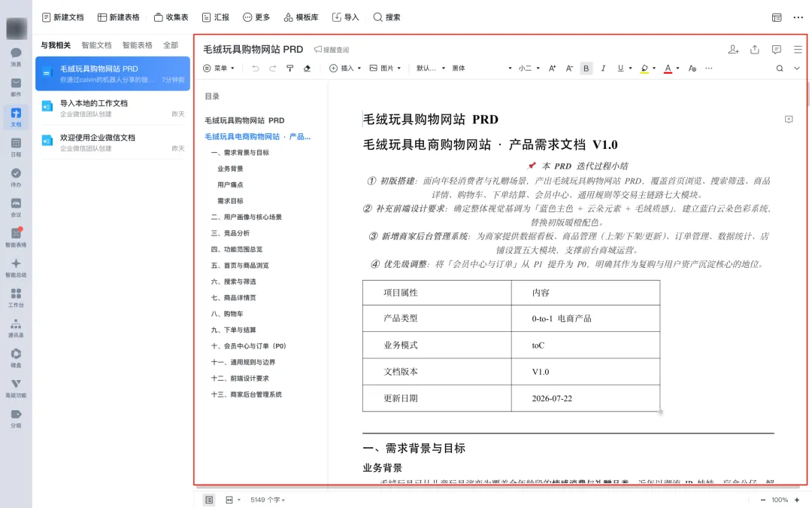Open the 更多 menu in top bar
The image size is (812, 508).
point(256,17)
